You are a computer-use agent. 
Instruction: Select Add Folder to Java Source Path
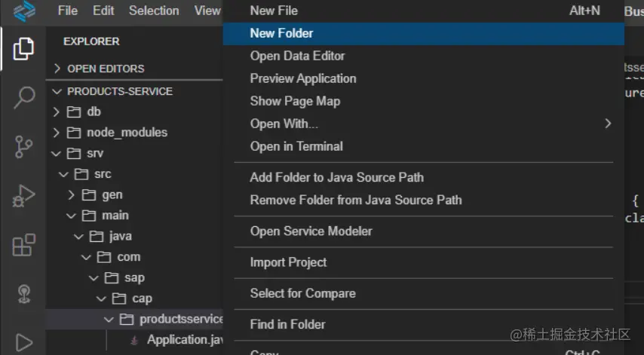click(336, 177)
